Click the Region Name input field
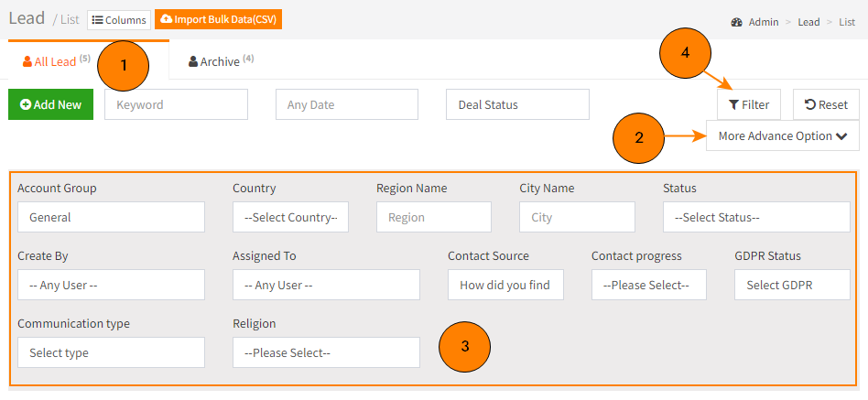Viewport: 868px width, 400px height. click(434, 217)
